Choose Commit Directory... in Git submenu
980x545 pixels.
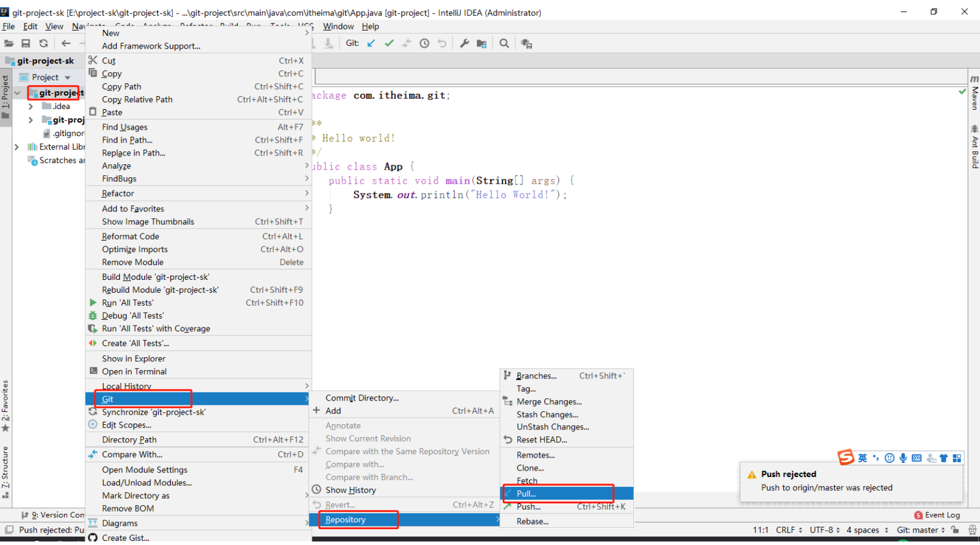click(x=362, y=398)
